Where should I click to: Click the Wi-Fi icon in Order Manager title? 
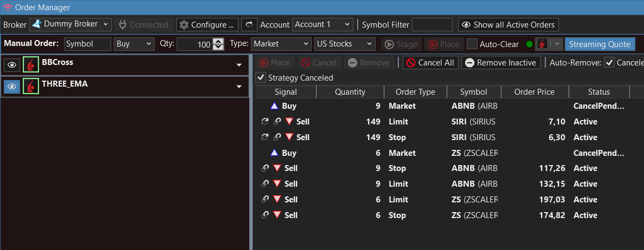tap(8, 8)
